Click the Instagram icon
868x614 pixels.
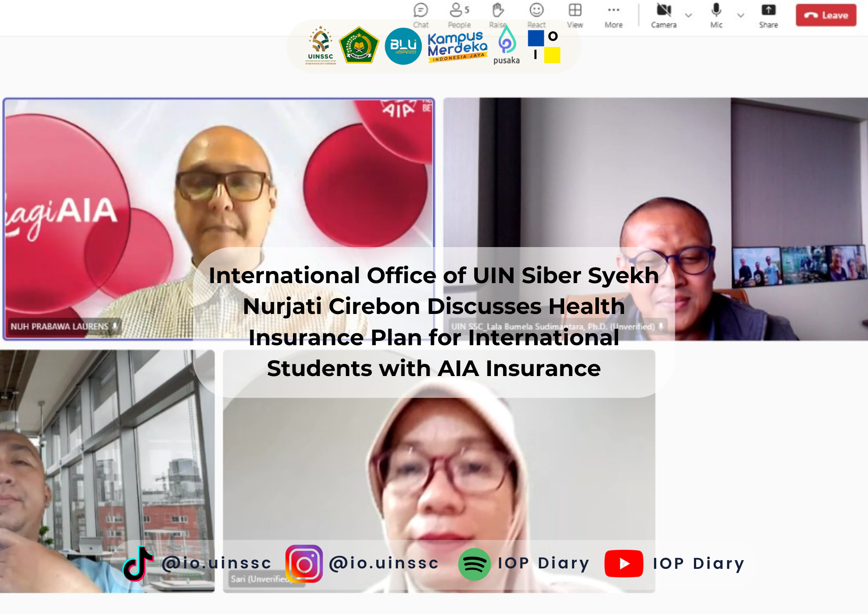(x=304, y=564)
